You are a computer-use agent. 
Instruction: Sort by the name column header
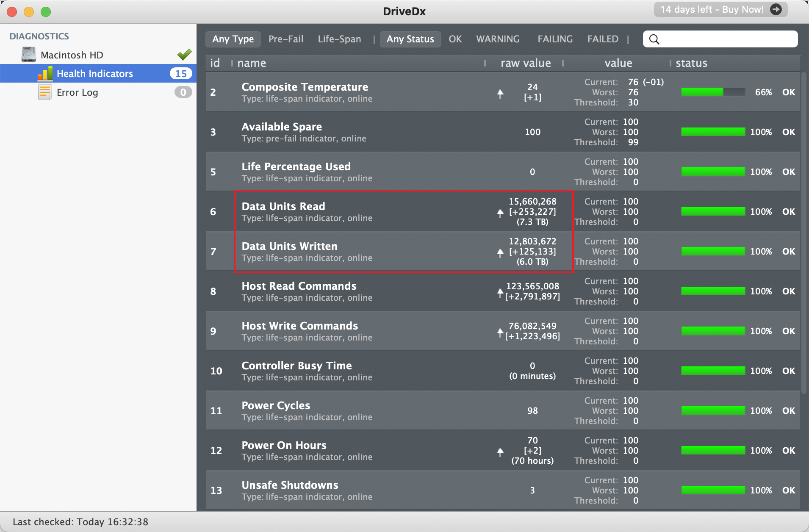point(252,63)
